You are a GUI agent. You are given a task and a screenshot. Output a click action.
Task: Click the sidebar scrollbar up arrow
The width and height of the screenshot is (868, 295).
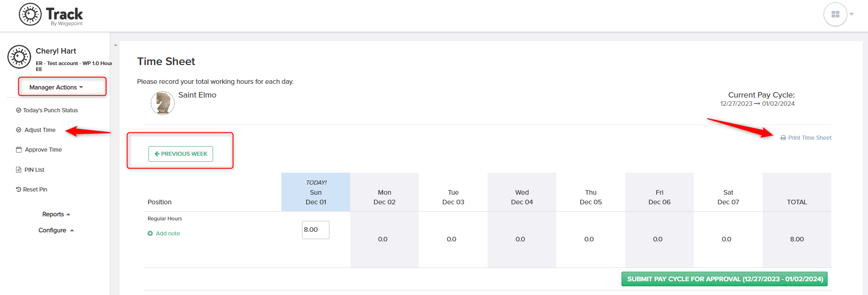[115, 45]
